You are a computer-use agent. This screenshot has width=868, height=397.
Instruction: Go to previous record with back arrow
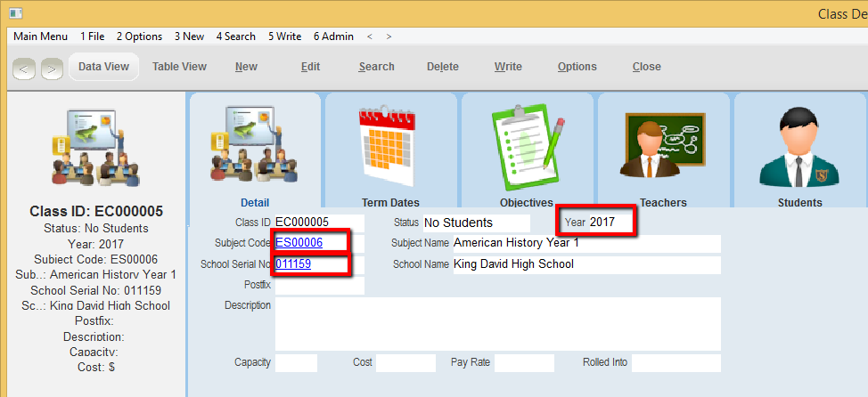tap(24, 68)
